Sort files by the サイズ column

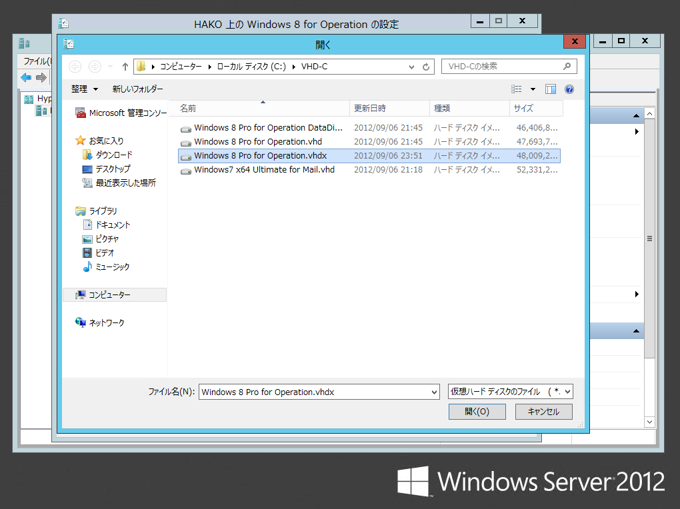pos(536,108)
